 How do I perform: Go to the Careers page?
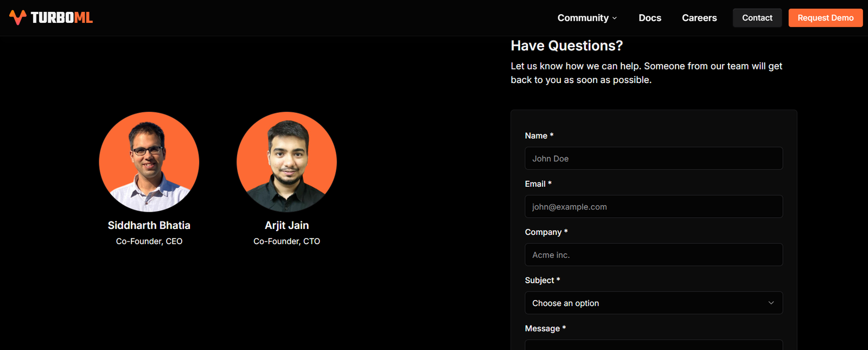699,18
